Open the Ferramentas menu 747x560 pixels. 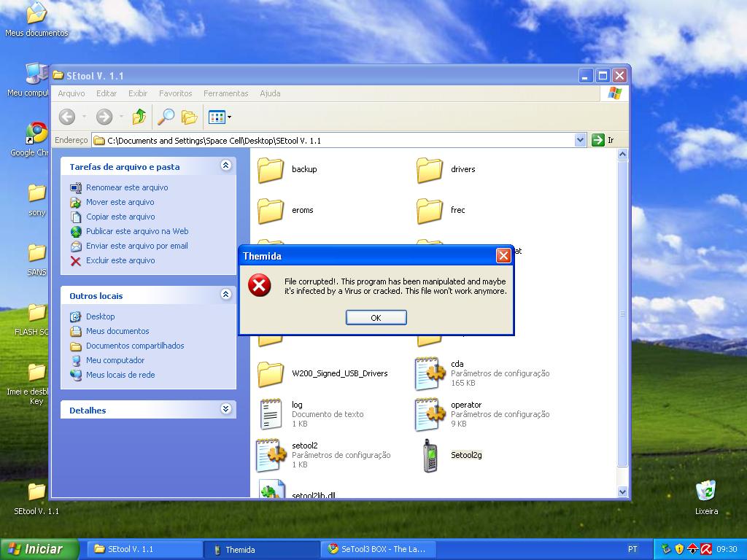(x=226, y=93)
